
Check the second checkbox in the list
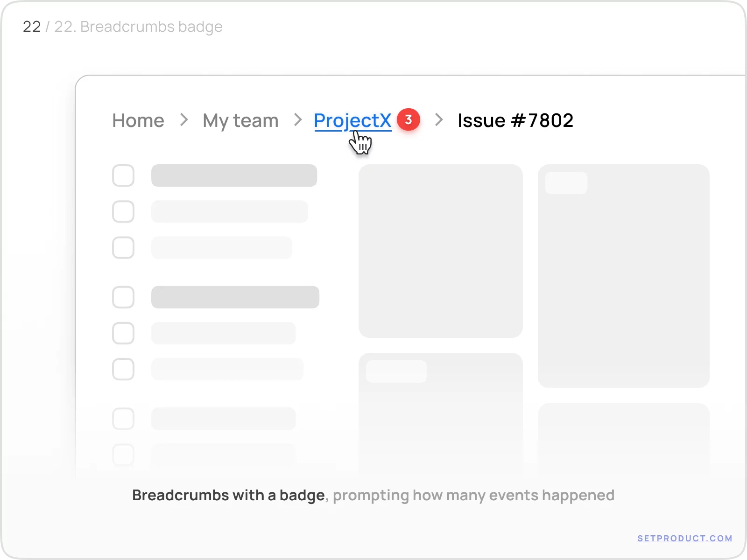(123, 211)
